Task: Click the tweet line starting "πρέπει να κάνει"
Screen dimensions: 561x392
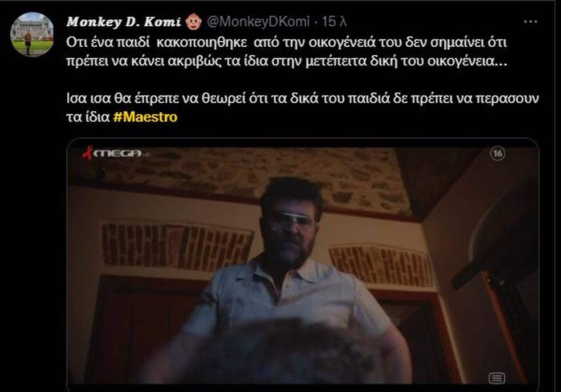Action: (x=286, y=61)
